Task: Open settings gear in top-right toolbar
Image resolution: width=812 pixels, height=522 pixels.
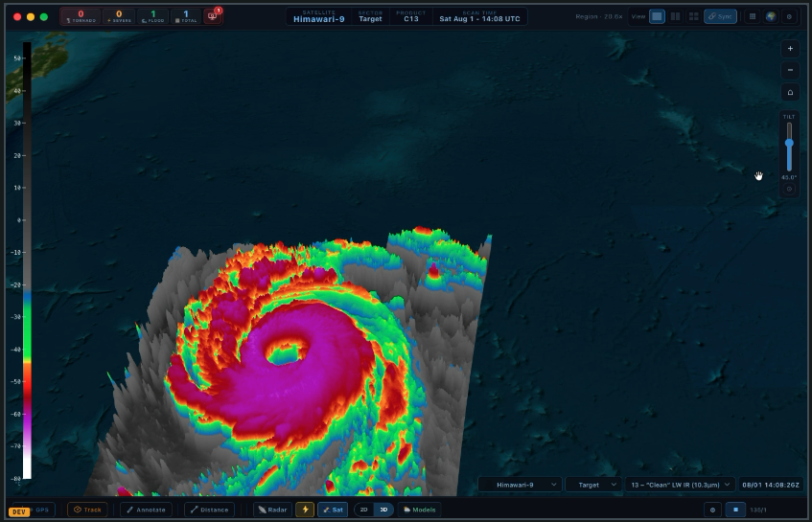Action: click(x=789, y=16)
